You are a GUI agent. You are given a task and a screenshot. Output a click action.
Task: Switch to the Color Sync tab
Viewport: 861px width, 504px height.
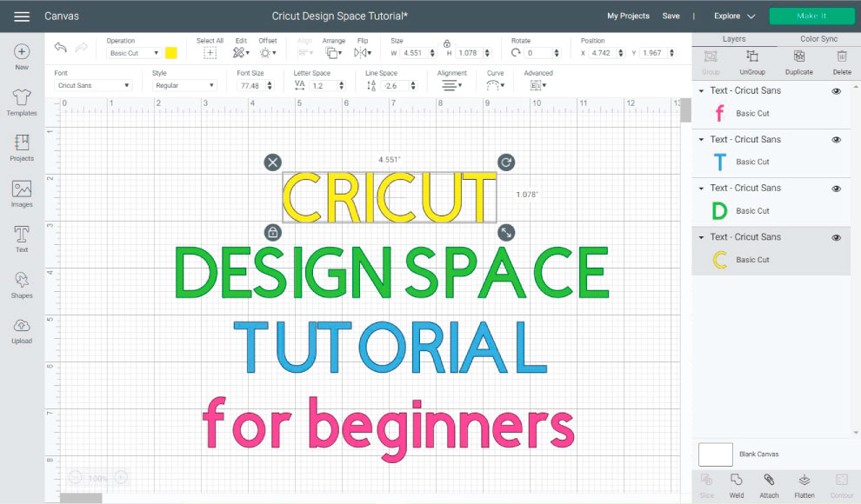click(x=818, y=39)
